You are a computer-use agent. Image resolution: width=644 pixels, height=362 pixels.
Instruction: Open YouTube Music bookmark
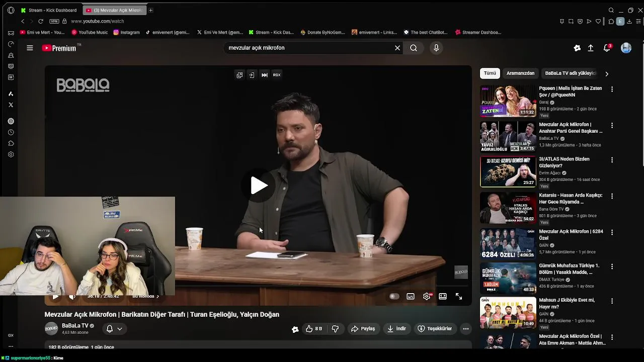(x=90, y=32)
